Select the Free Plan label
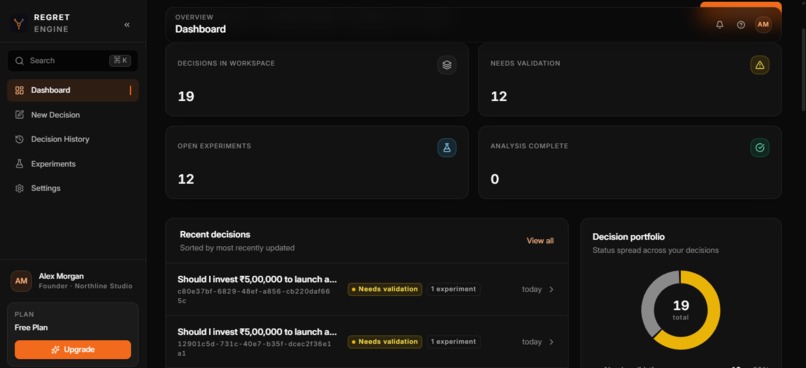Image resolution: width=806 pixels, height=368 pixels. click(x=31, y=328)
